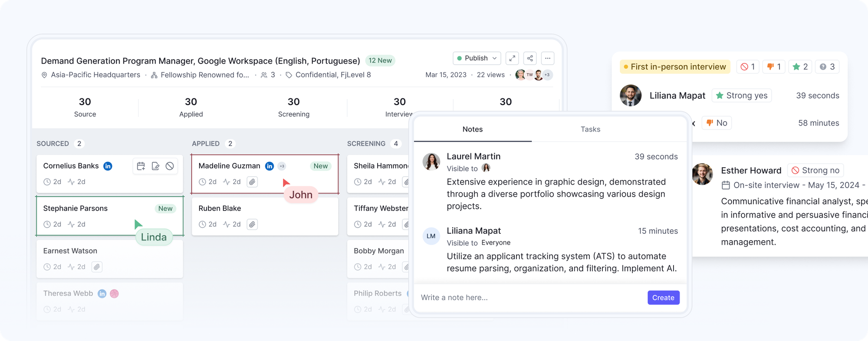Open Tiffany Webster candidate card
Image resolution: width=868 pixels, height=341 pixels.
[x=378, y=216]
